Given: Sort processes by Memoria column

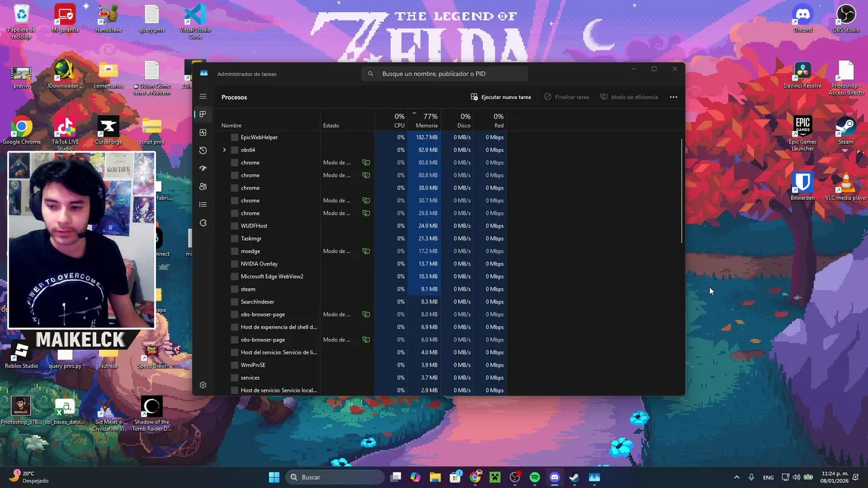Looking at the screenshot, I should 425,121.
